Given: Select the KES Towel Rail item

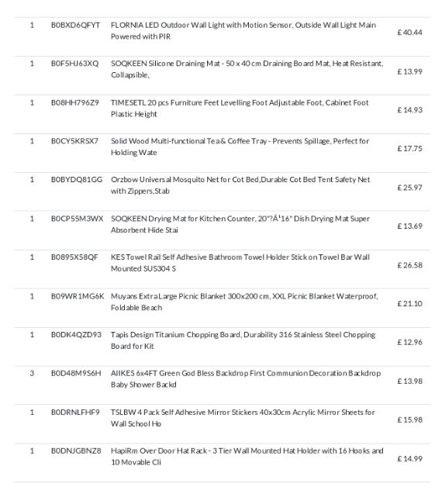Looking at the screenshot, I should point(240,263).
